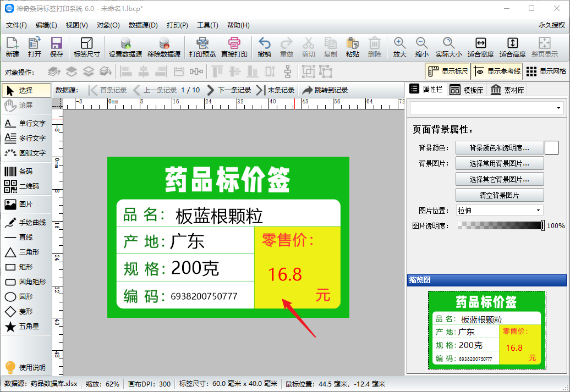The width and height of the screenshot is (570, 392).
Task: Click 设置数据源 set data source icon
Action: point(125,47)
